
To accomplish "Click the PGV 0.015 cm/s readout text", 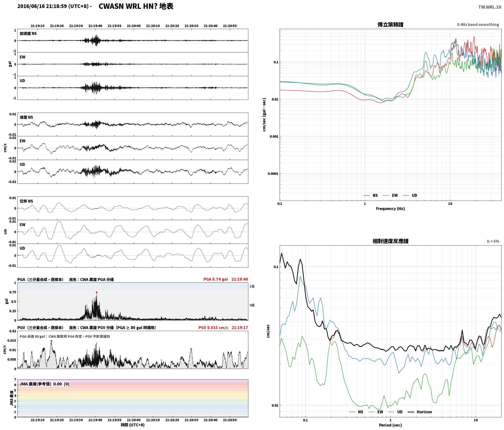I will point(213,328).
